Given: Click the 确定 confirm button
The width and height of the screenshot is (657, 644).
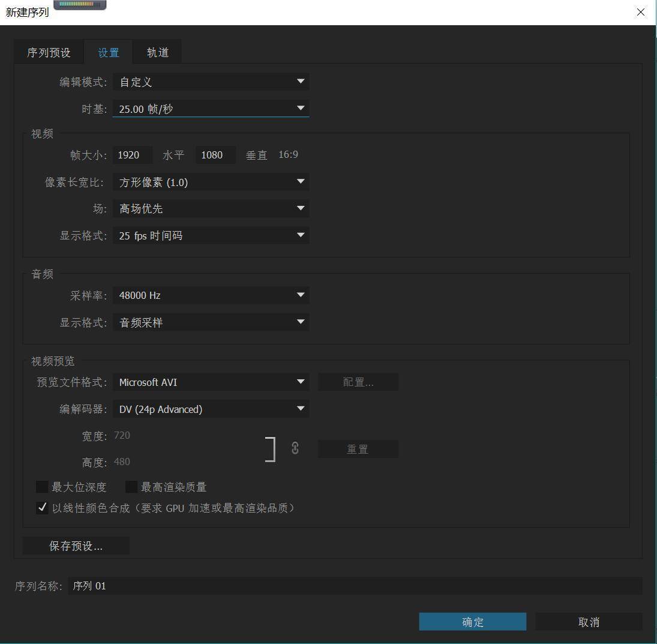Looking at the screenshot, I should (x=472, y=622).
